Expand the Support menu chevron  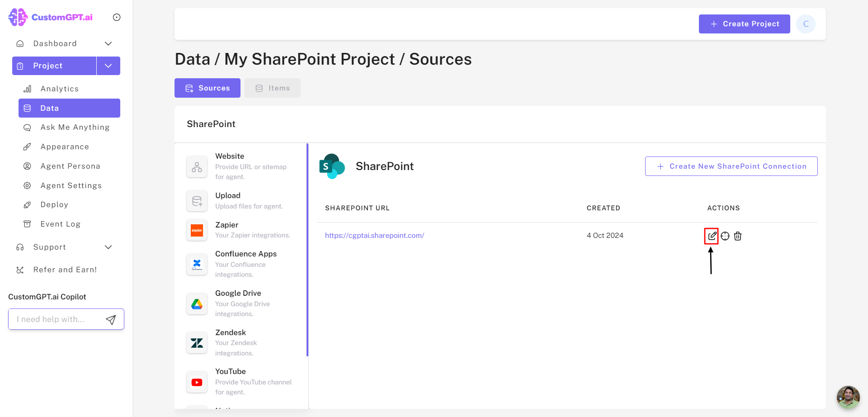click(x=108, y=247)
